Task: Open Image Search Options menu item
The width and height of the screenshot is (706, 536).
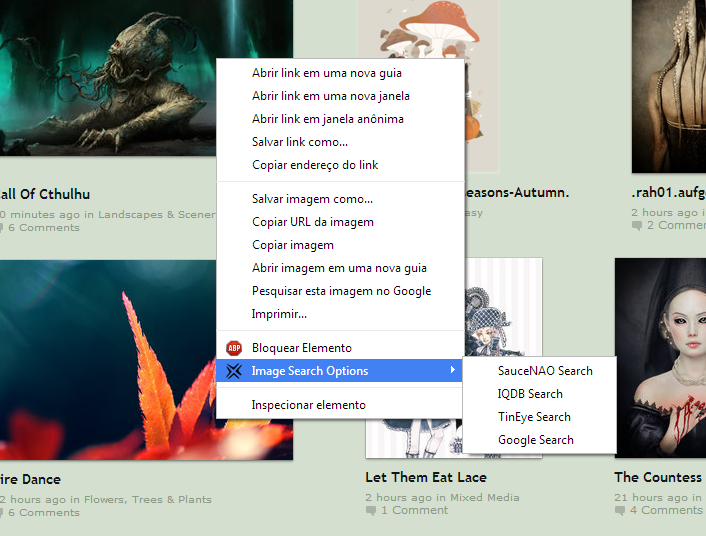Action: point(340,371)
